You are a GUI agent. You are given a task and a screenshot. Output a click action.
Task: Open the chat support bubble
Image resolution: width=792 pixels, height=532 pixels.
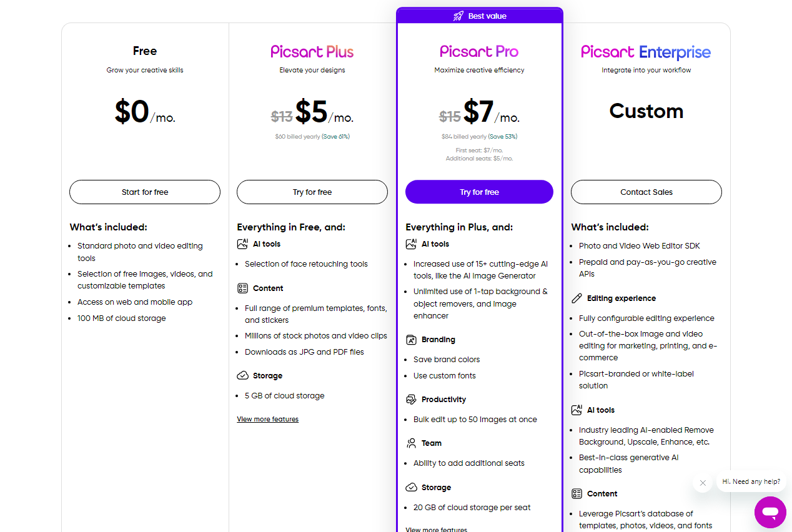tap(770, 512)
